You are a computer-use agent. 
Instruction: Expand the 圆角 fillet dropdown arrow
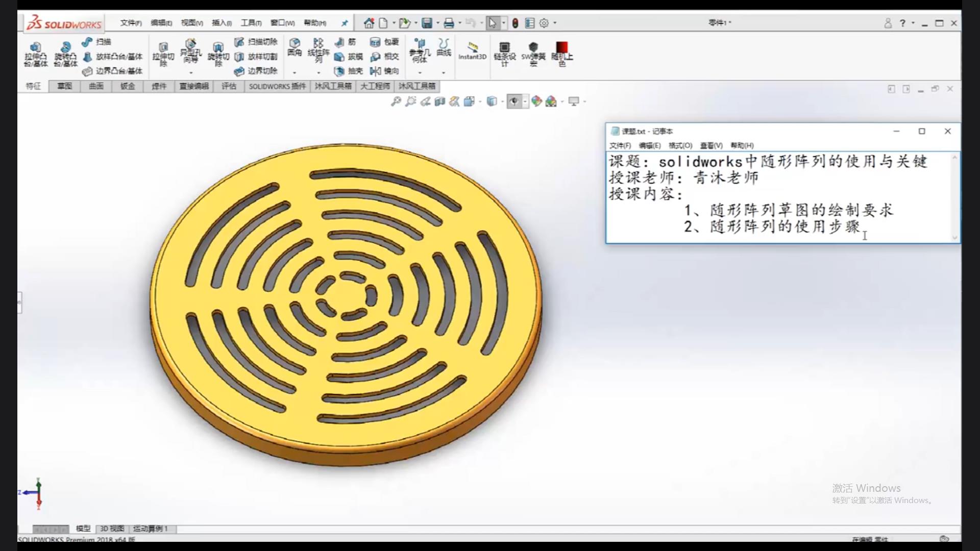click(x=295, y=73)
